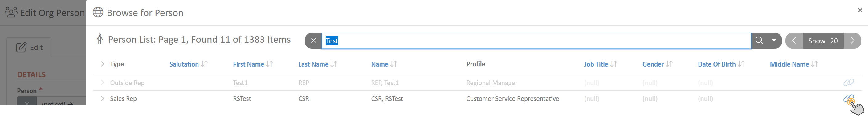Sort by Job Title column
The image size is (868, 116).
600,64
